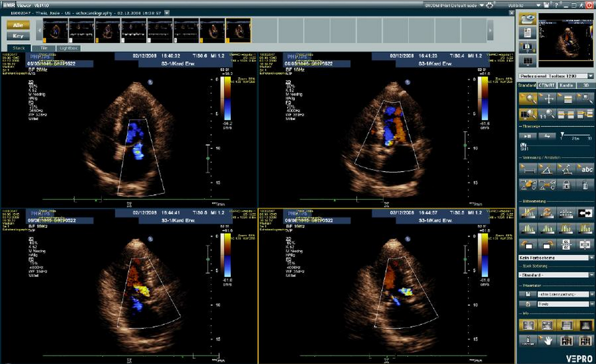Viewport: 596px width, 364px height.
Task: Click the synchronize stacks linked icon
Action: point(566,114)
